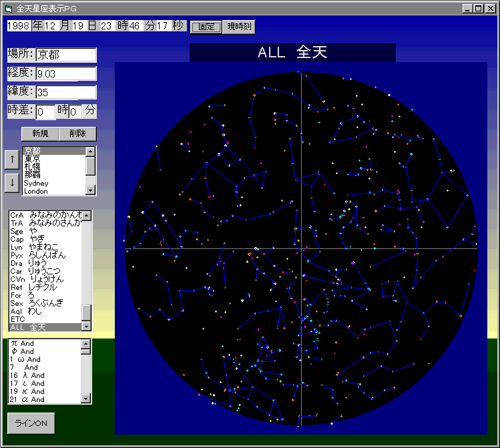Click the 現時刻 (current time) button
Image resolution: width=500 pixels, height=448 pixels.
(x=239, y=27)
